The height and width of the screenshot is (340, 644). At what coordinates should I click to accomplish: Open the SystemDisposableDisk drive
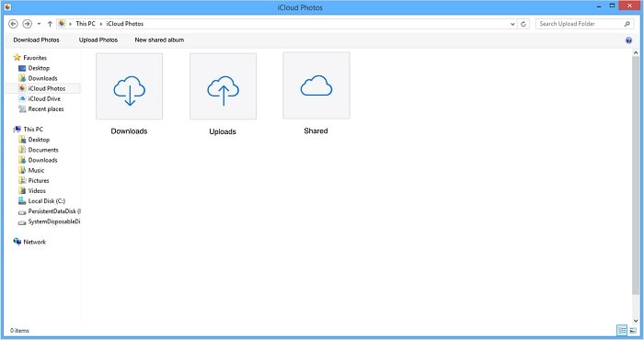tap(53, 221)
